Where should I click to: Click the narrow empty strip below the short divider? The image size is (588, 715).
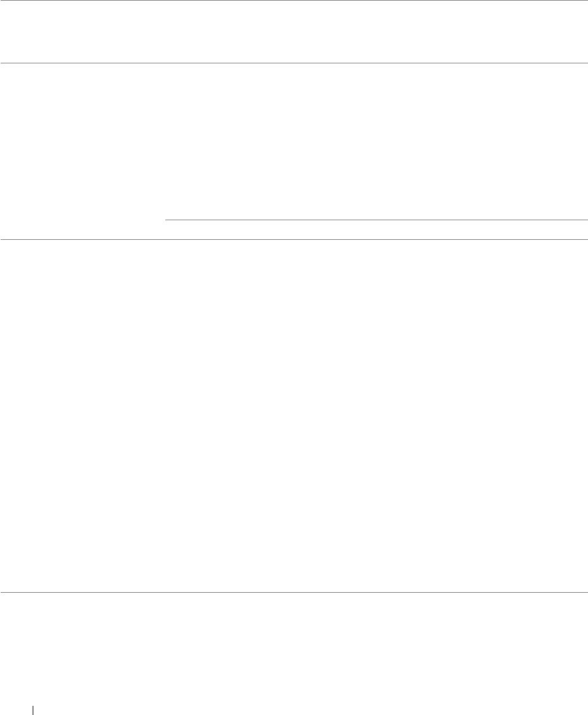(376, 229)
